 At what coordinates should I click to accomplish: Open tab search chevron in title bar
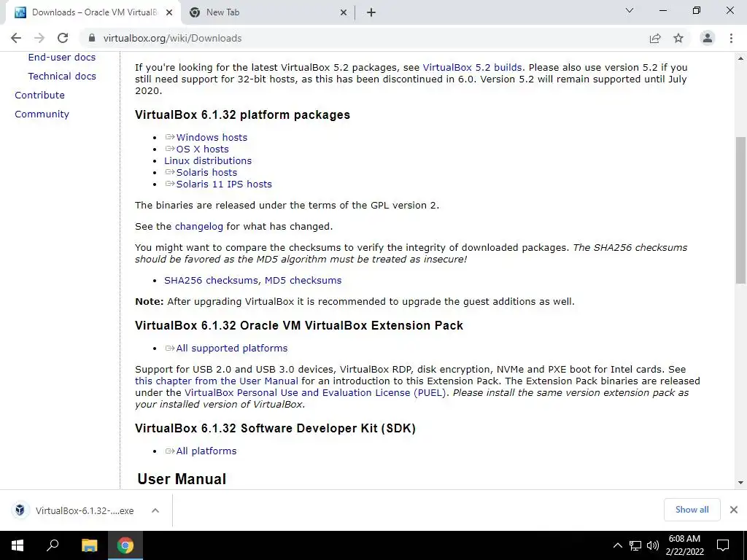point(630,10)
